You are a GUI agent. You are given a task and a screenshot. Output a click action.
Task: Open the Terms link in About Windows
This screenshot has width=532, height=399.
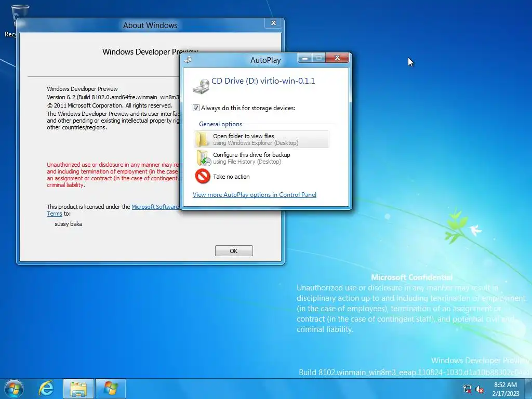[x=54, y=214]
